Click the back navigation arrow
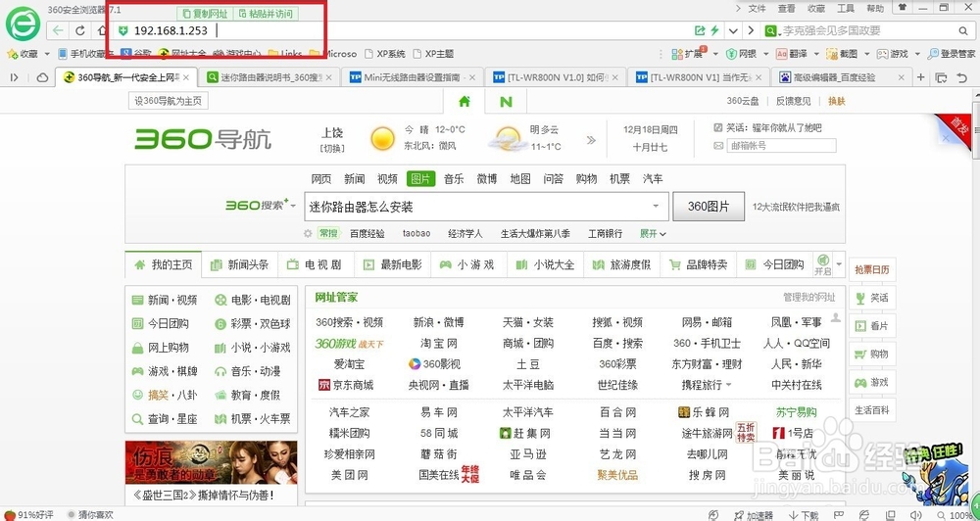The height and width of the screenshot is (521, 980). (x=59, y=30)
